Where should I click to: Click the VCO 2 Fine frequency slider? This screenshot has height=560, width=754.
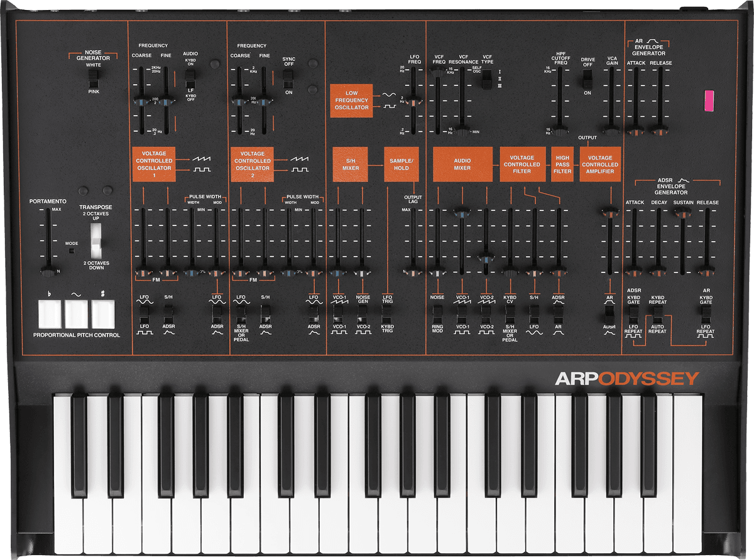coord(264,100)
